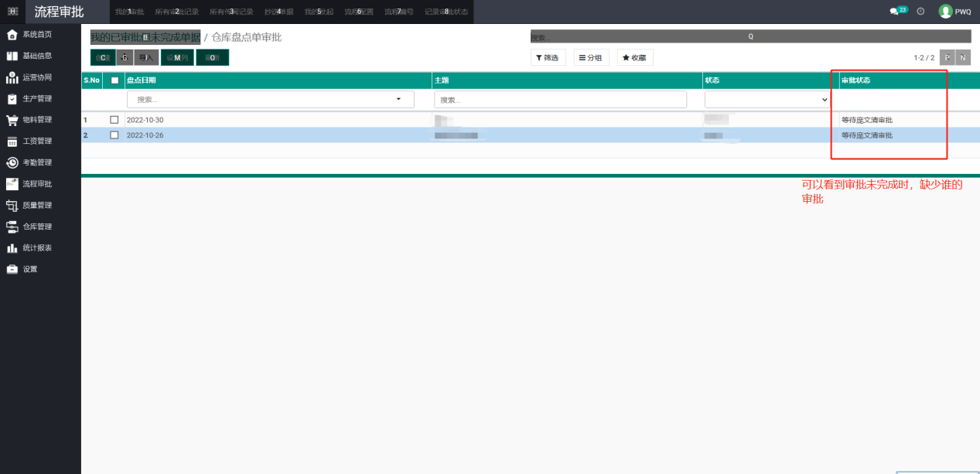Toggle the select-all checkbox in table header
The image size is (980, 474).
click(x=114, y=80)
